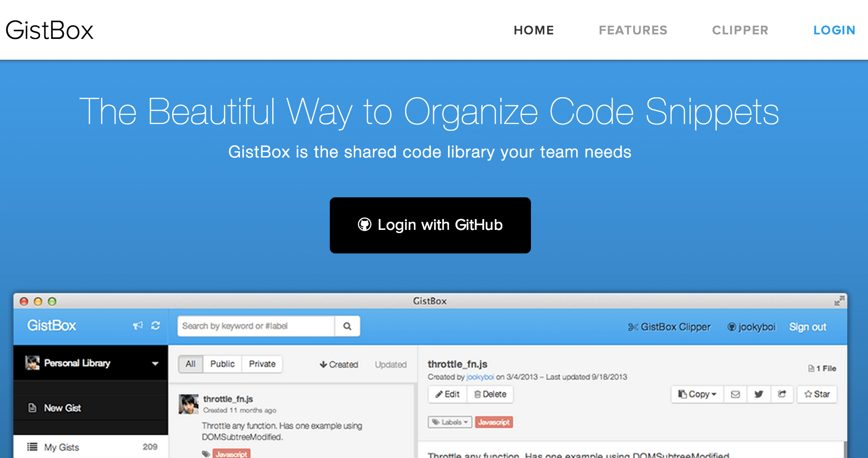Viewport: 868px width, 458px height.
Task: Click the Javascript label in the gist list
Action: [231, 453]
